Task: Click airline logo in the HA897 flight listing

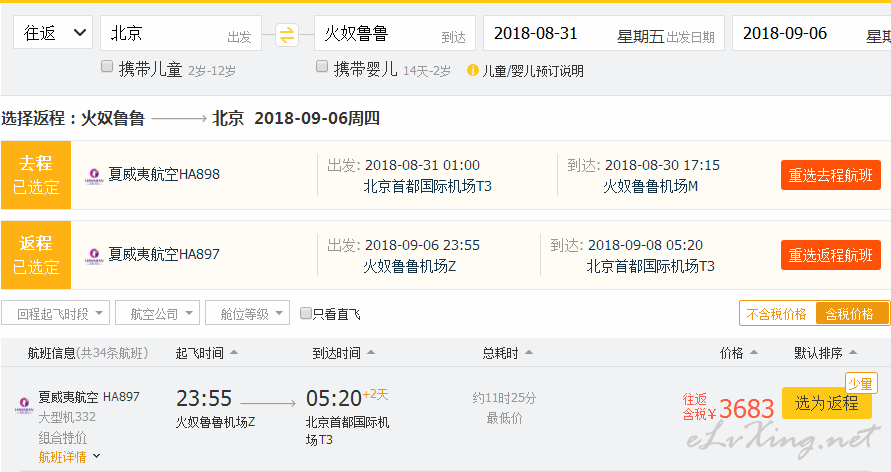Action: point(24,404)
